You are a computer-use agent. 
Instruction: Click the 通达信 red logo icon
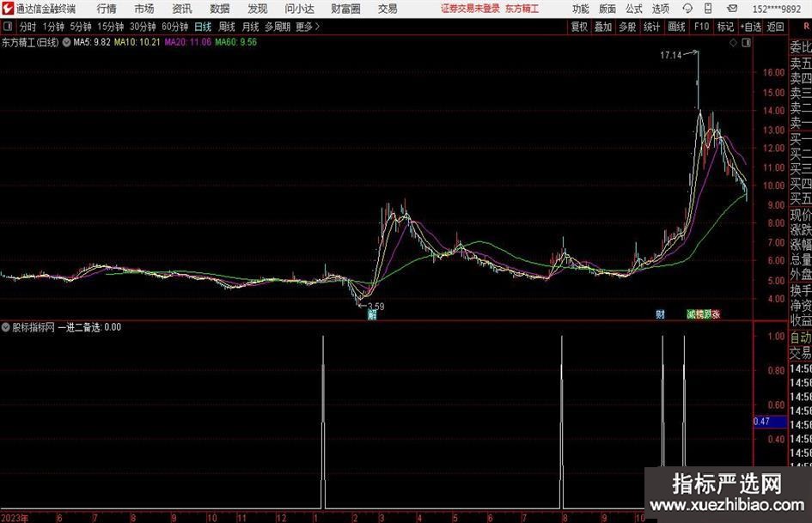pyautogui.click(x=8, y=9)
